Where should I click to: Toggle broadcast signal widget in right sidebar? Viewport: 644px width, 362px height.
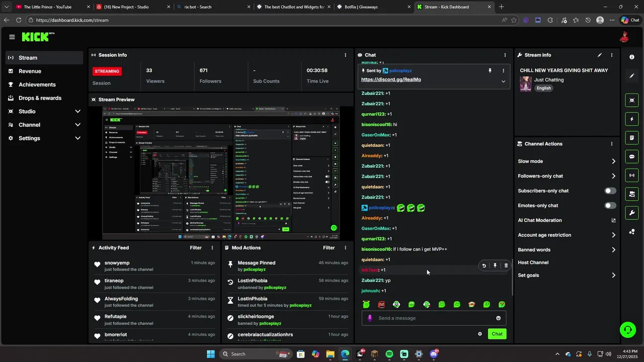(x=632, y=175)
